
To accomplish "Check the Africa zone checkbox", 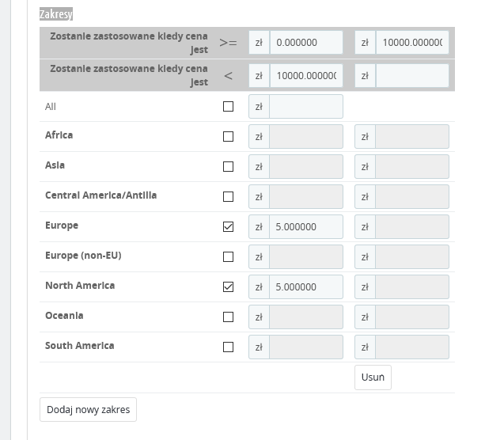I will (229, 137).
